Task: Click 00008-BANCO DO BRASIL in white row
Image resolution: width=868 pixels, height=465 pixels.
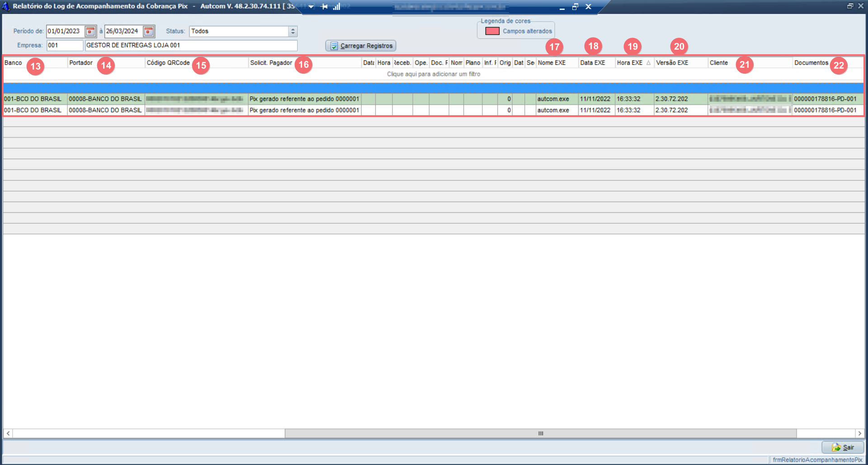Action: pos(106,110)
